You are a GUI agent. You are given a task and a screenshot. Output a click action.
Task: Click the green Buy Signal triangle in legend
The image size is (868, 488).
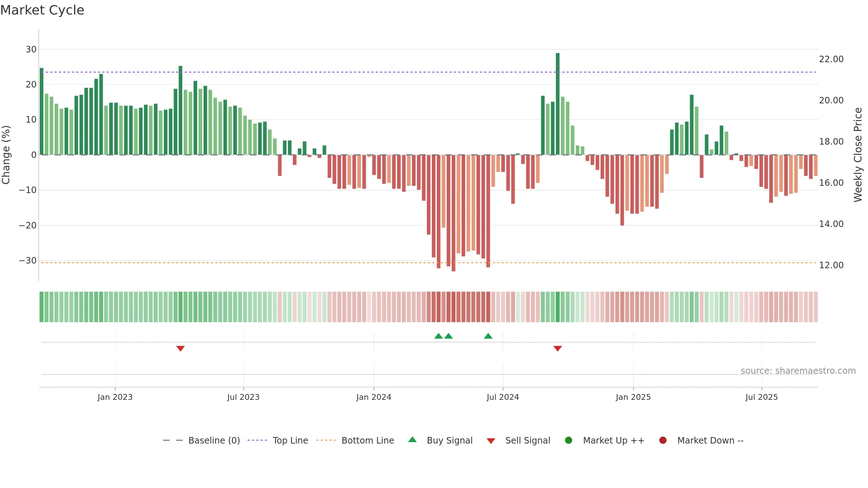(412, 440)
